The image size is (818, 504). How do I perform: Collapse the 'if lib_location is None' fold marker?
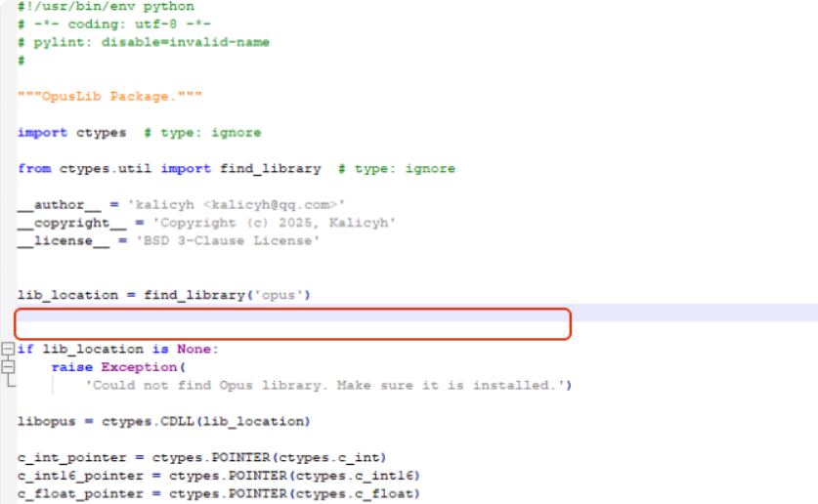pyautogui.click(x=8, y=350)
